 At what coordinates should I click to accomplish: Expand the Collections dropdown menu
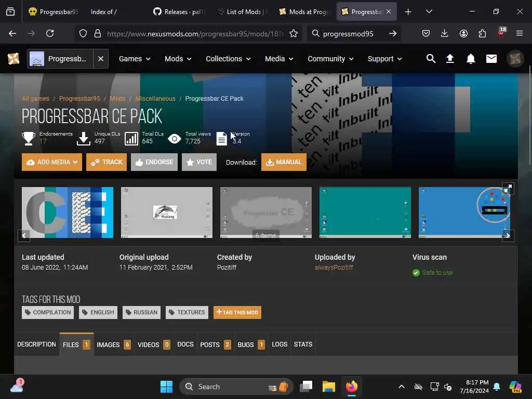(x=228, y=59)
